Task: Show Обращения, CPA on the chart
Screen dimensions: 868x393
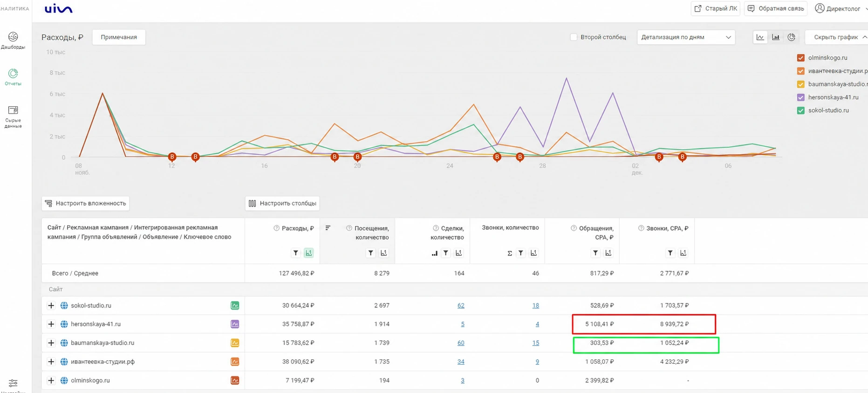Action: pos(608,253)
